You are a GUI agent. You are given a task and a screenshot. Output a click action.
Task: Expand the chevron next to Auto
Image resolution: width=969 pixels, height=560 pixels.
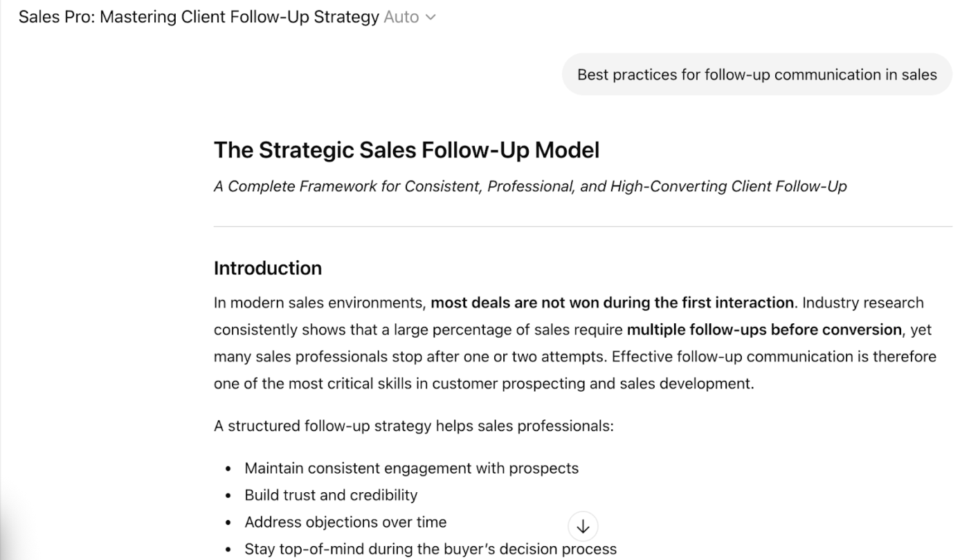(x=430, y=17)
